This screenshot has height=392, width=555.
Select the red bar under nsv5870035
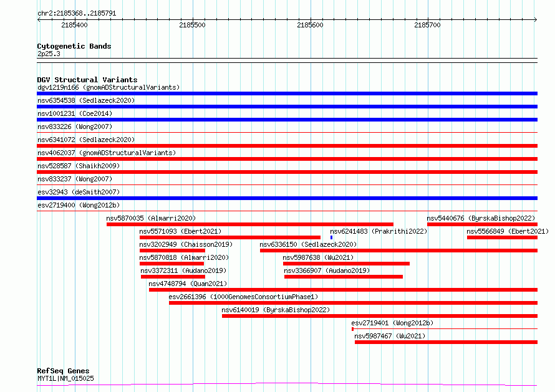coord(250,224)
